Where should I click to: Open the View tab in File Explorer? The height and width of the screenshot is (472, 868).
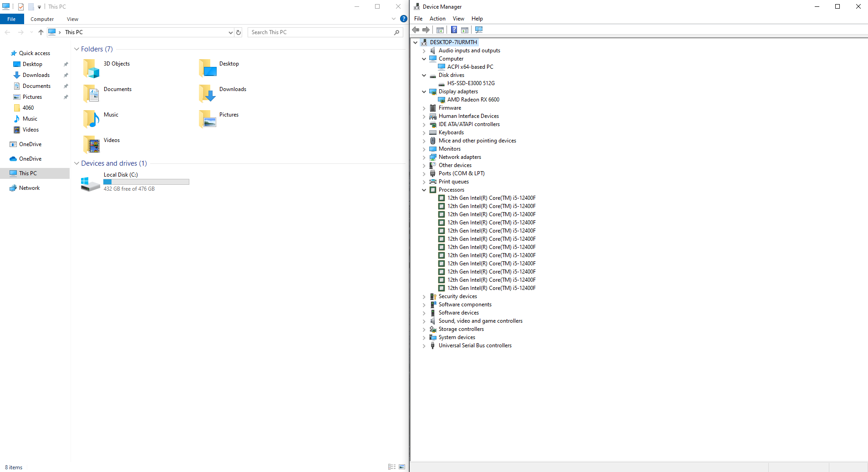(72, 19)
